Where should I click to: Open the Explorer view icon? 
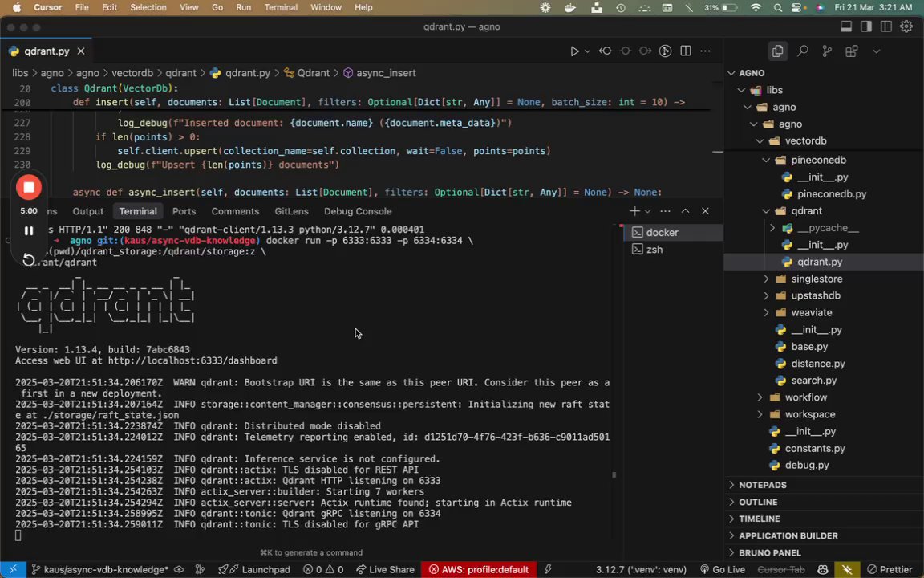pyautogui.click(x=777, y=51)
